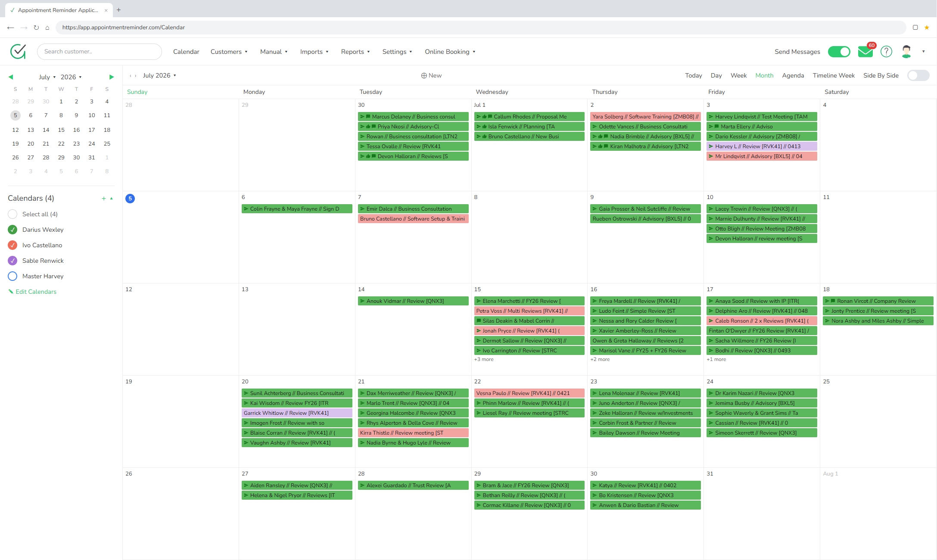Open the Settings dropdown menu
This screenshot has width=937, height=560.
point(397,52)
